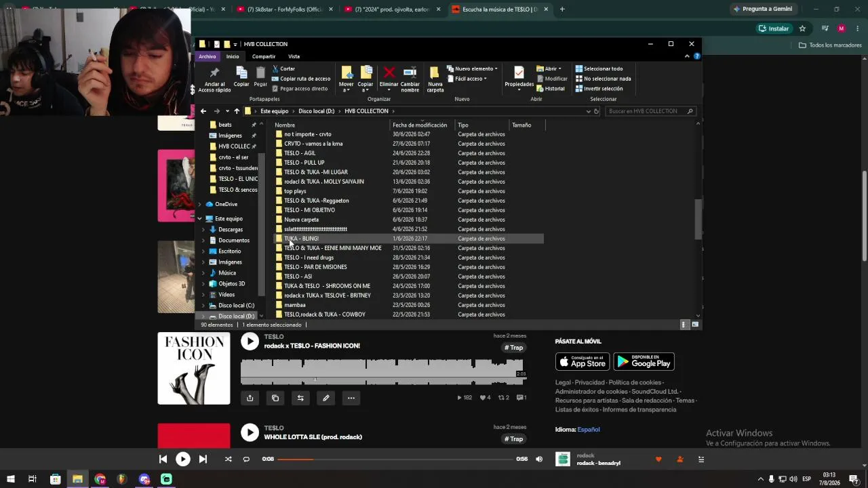
Task: Click play in the bottom player bar
Action: point(183,459)
